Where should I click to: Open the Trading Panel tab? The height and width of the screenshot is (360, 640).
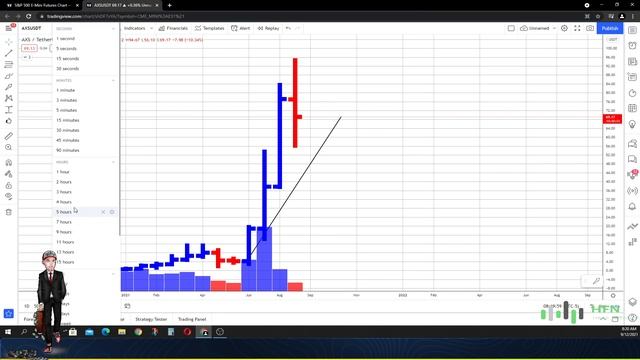192,319
